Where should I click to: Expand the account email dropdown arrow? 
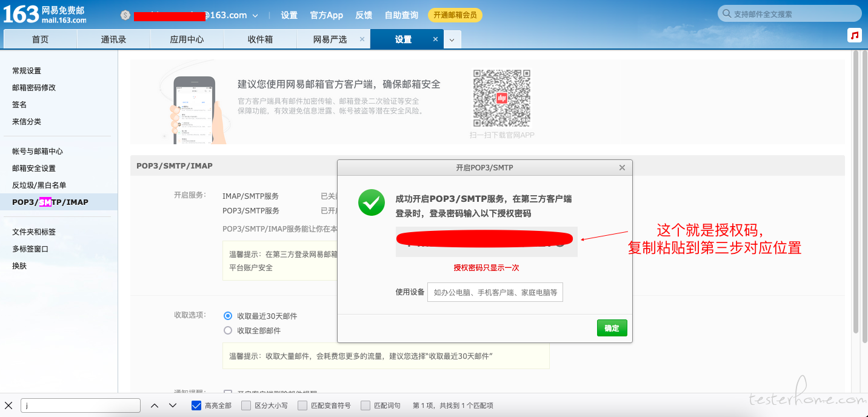point(255,15)
